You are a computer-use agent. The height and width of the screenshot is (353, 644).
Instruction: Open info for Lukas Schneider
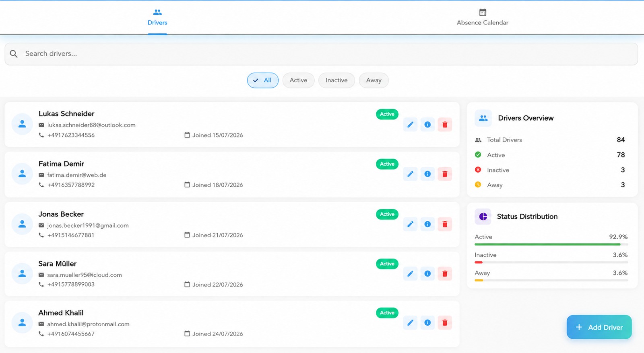pyautogui.click(x=427, y=125)
